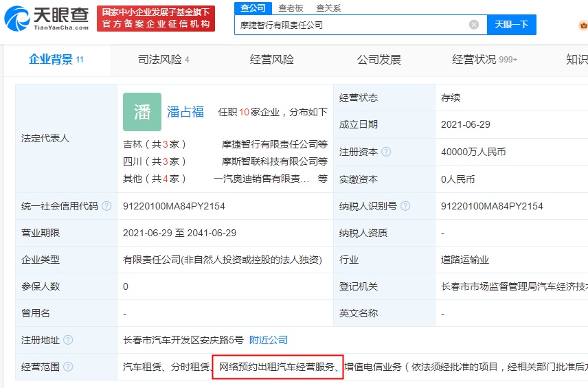588x388 pixels.
Task: Open the 附近公司 link
Action: coord(269,340)
